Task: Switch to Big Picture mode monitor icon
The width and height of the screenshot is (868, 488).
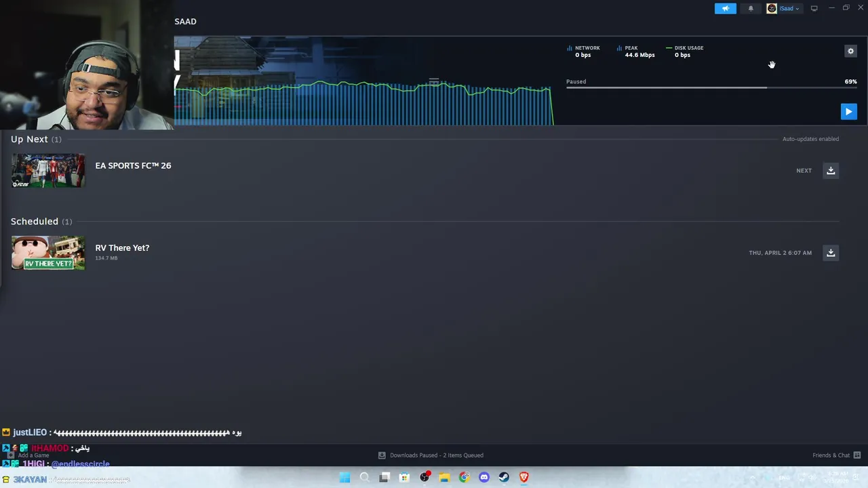Action: [x=814, y=8]
